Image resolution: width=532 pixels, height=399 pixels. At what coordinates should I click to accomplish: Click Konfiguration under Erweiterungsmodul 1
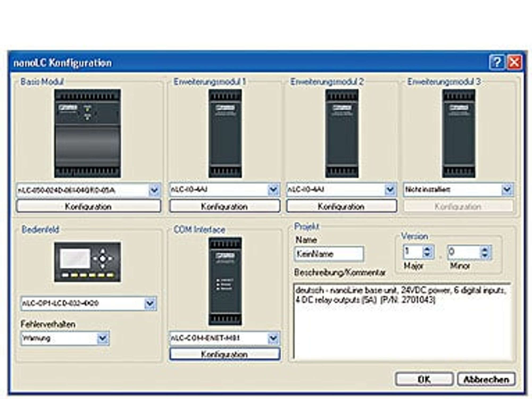[225, 206]
